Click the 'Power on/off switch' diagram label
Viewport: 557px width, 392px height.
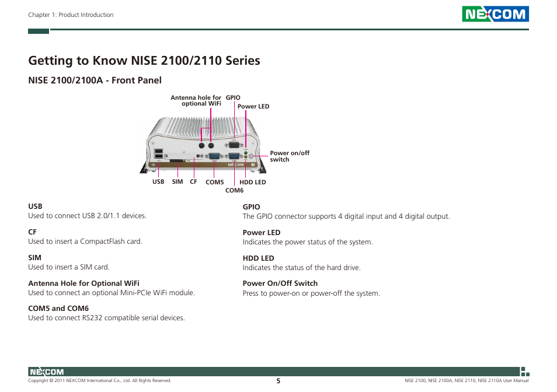290,156
